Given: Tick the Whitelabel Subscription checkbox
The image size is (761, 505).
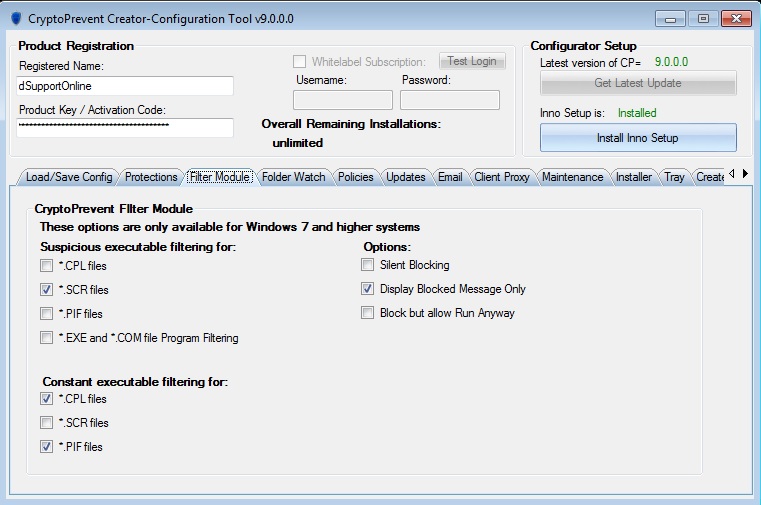Looking at the screenshot, I should coord(299,62).
